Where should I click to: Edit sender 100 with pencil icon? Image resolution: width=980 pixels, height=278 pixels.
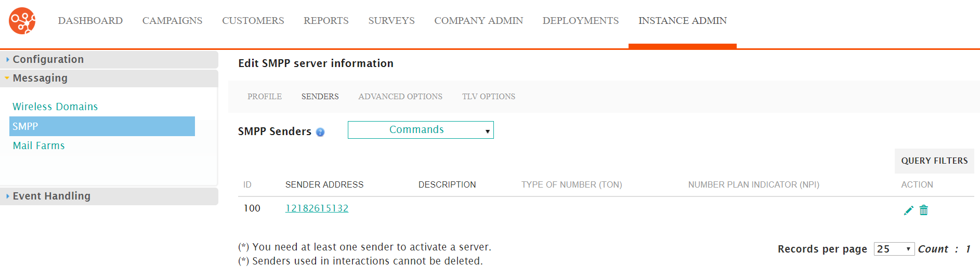point(908,210)
